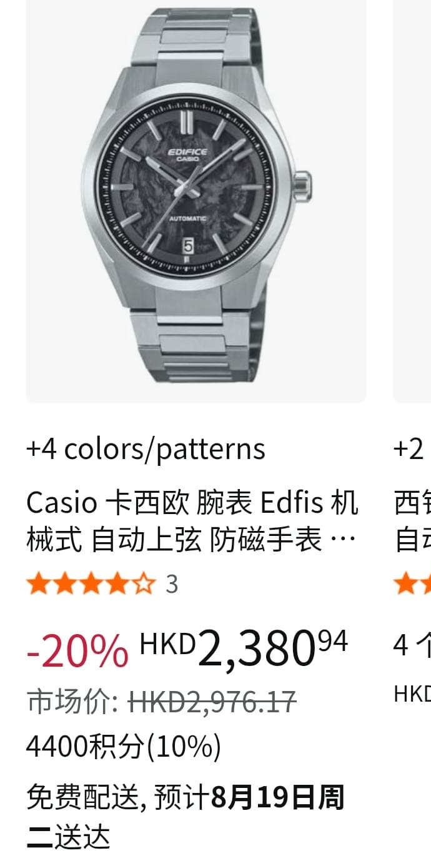This screenshot has width=431, height=868.
Task: Tap the red -20% discount label
Action: 77,650
